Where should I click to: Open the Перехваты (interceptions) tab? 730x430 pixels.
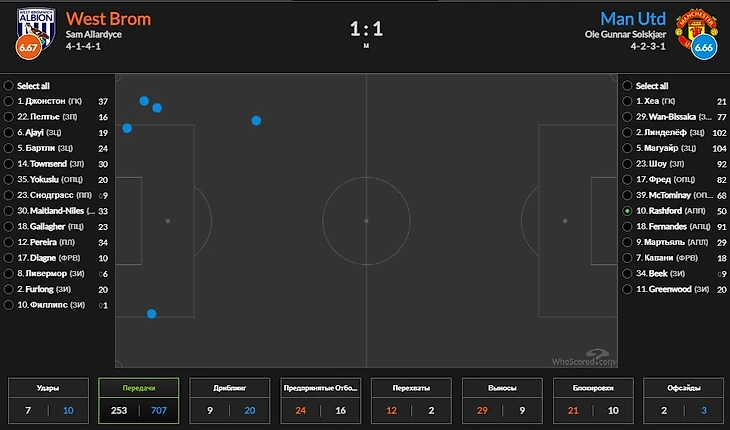411,401
